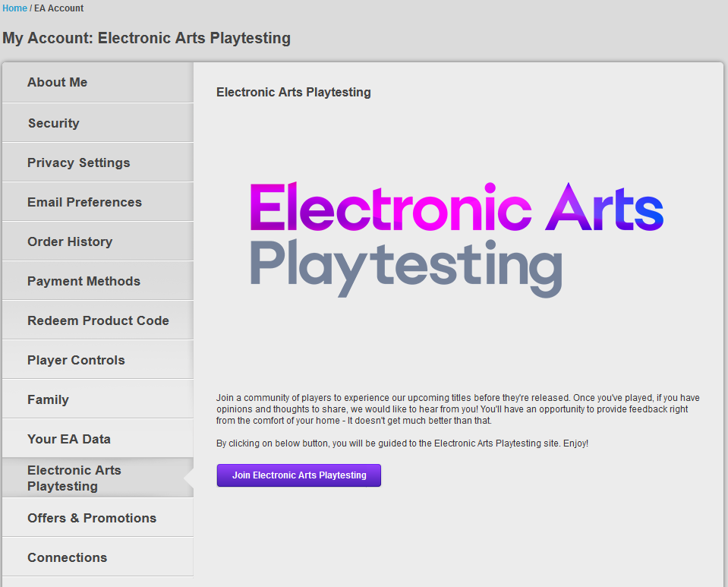The image size is (728, 587).
Task: Select Privacy Settings in sidebar
Action: pyautogui.click(x=97, y=162)
